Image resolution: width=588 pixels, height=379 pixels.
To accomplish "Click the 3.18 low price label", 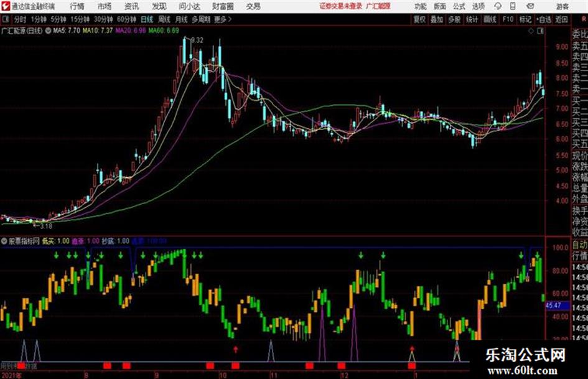I will [x=46, y=226].
